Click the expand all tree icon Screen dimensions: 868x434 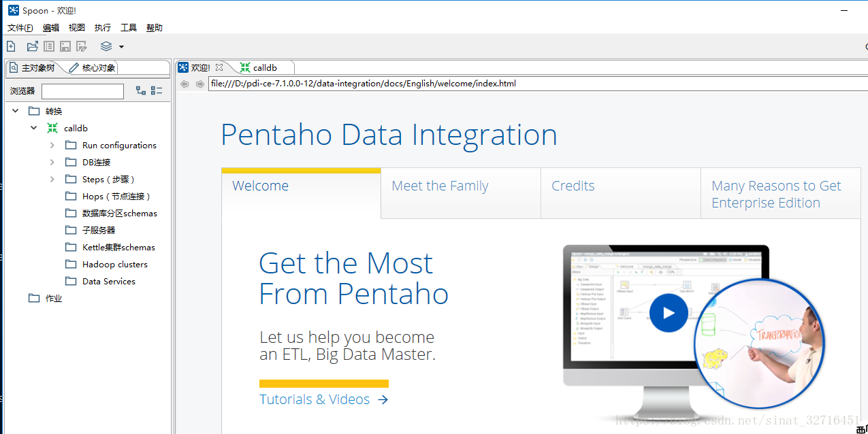point(141,90)
